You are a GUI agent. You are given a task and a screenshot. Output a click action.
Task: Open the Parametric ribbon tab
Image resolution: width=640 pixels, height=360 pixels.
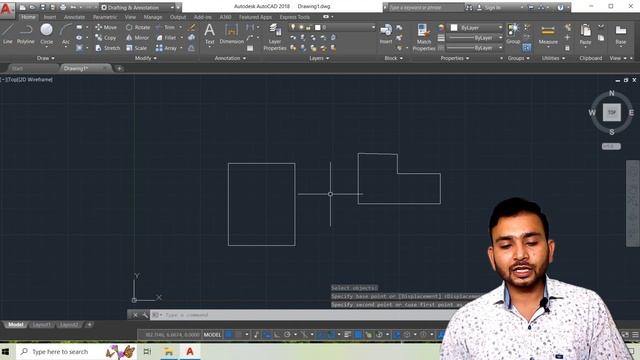click(x=105, y=17)
